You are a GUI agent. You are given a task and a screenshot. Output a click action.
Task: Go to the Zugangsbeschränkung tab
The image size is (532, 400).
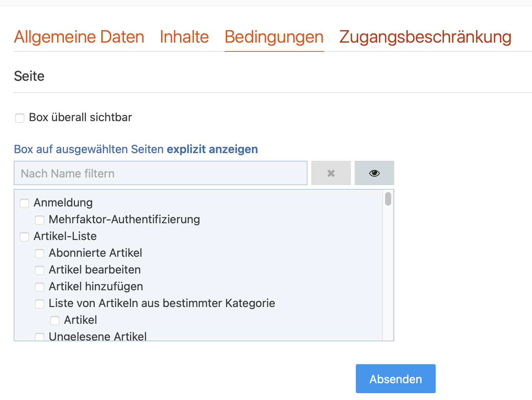425,37
